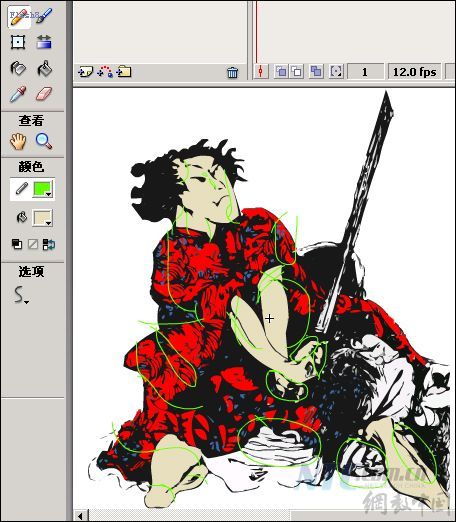Delete layer with trash icon
The height and width of the screenshot is (522, 456).
pyautogui.click(x=232, y=72)
